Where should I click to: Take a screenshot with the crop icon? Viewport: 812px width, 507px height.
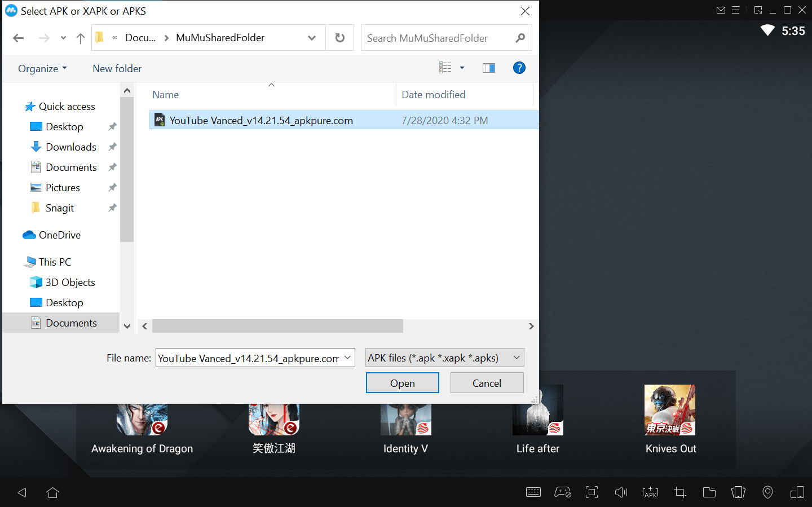(679, 492)
